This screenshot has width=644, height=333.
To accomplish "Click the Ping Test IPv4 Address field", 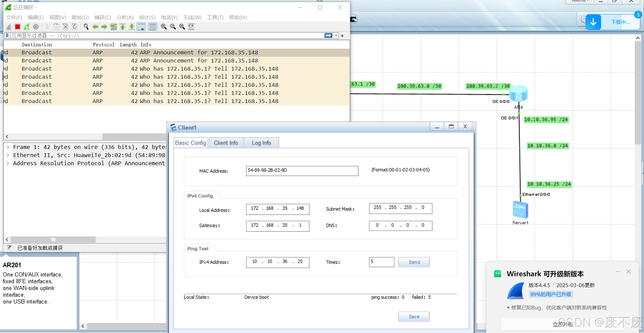I will pyautogui.click(x=277, y=262).
